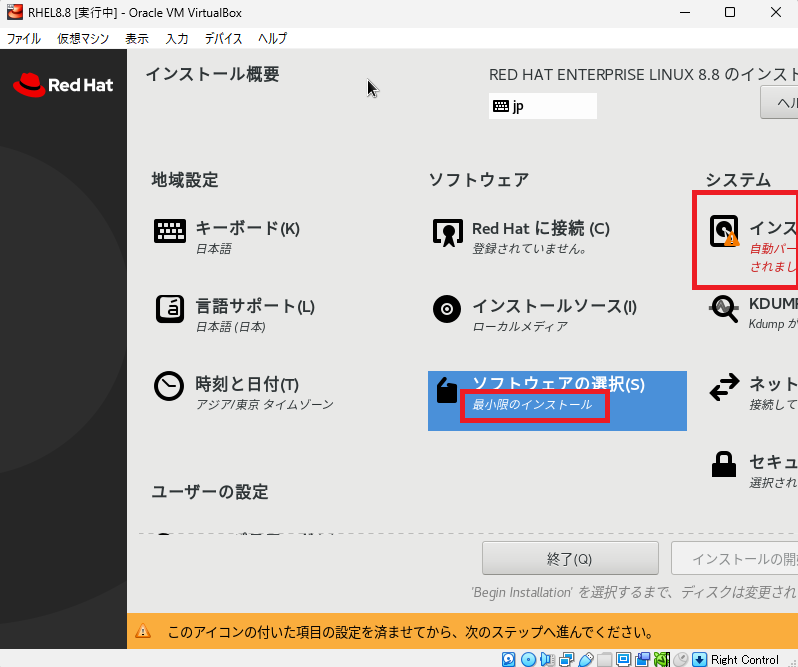Image resolution: width=798 pixels, height=667 pixels.
Task: Click the 'Begin Installation' disk notice text
Action: 634,592
